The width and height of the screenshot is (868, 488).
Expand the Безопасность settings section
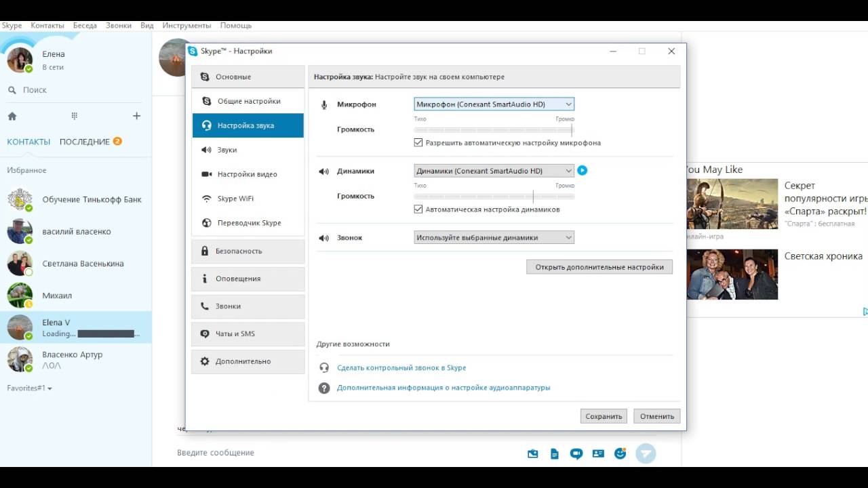click(248, 251)
